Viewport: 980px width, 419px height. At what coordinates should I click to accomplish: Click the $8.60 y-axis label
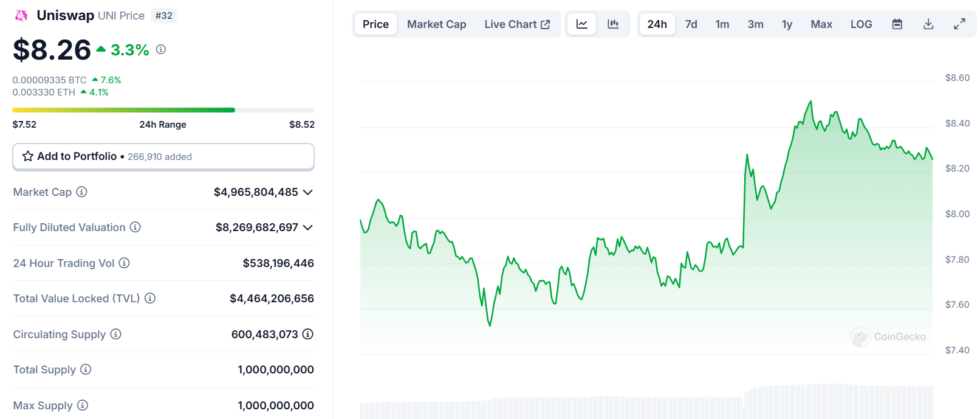958,78
